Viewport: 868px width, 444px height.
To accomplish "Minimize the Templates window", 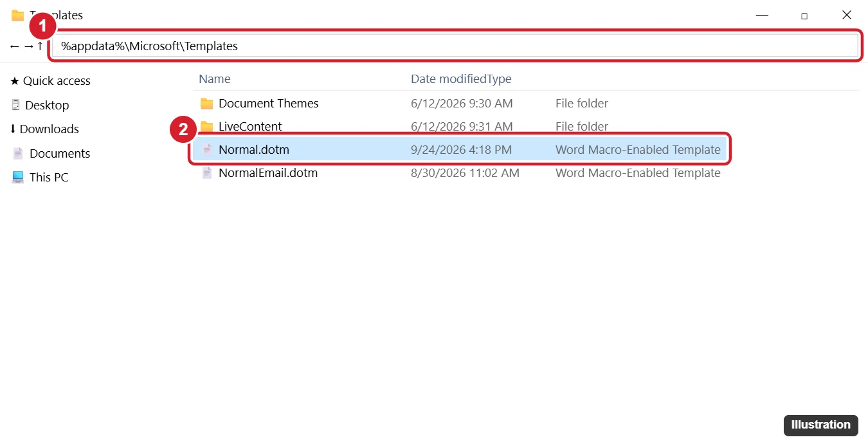I will click(762, 15).
